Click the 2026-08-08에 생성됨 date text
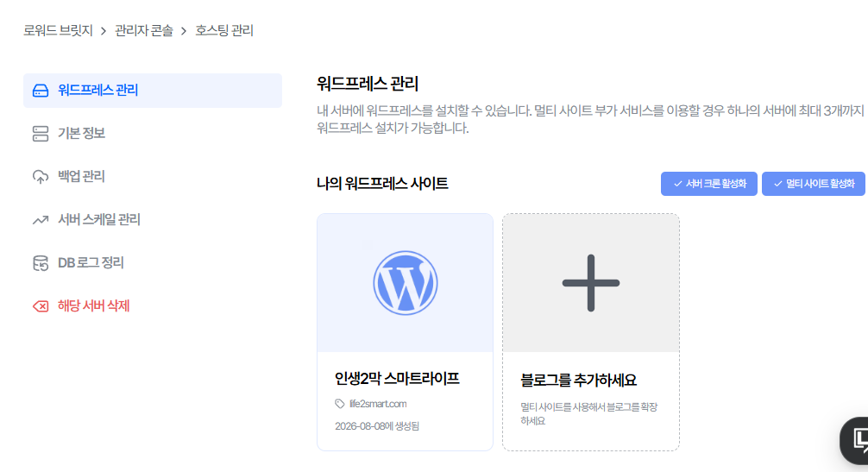 377,426
